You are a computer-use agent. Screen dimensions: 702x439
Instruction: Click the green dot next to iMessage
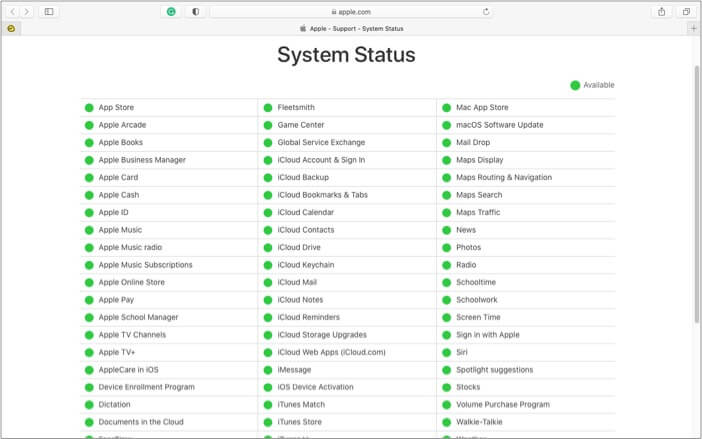268,370
